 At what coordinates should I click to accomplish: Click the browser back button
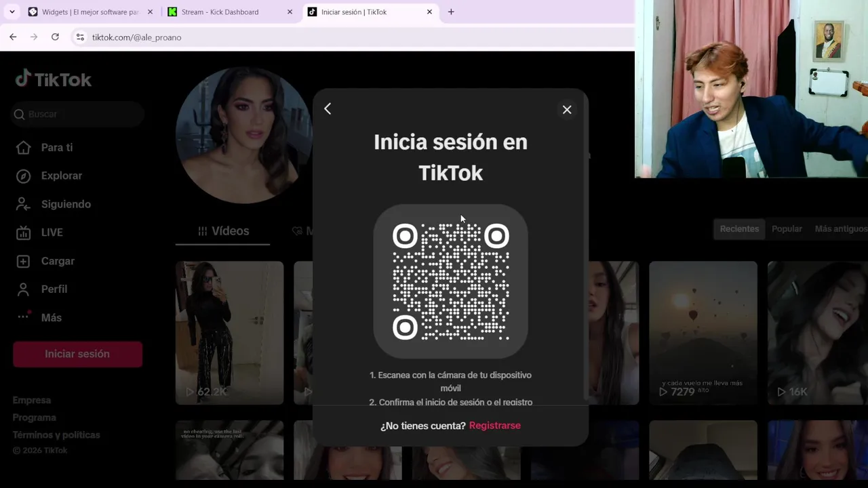[13, 37]
